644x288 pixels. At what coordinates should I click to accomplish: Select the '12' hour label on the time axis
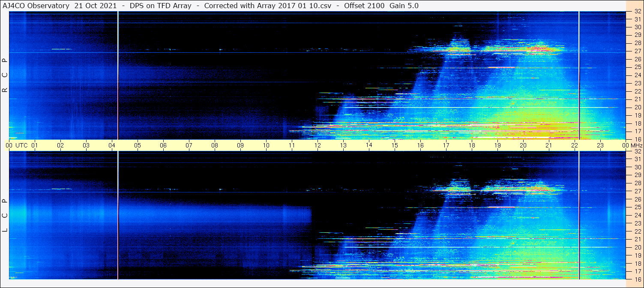tap(318, 145)
